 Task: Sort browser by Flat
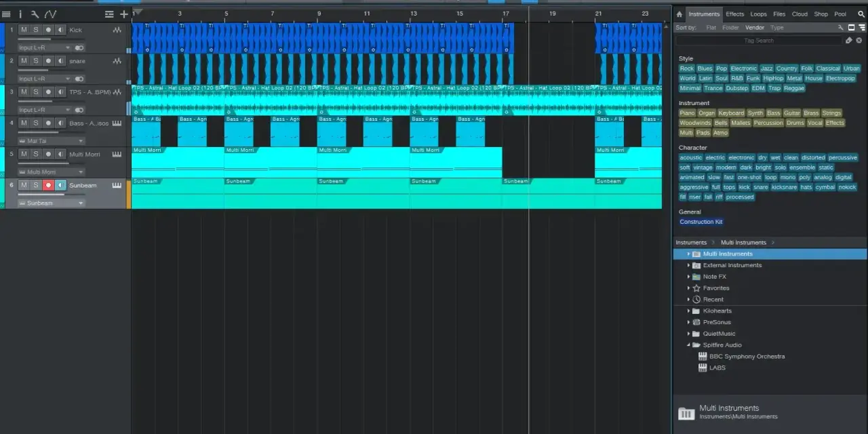coord(711,28)
